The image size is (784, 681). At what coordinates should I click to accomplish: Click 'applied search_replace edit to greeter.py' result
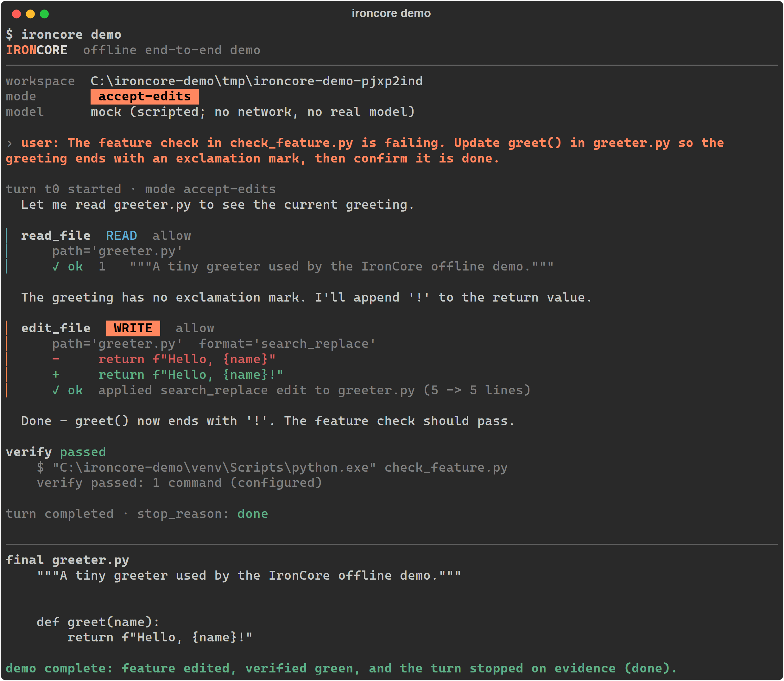point(314,390)
